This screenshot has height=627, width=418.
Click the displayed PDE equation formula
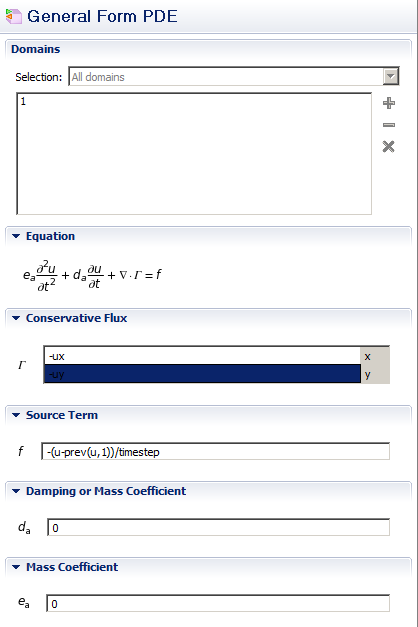92,275
